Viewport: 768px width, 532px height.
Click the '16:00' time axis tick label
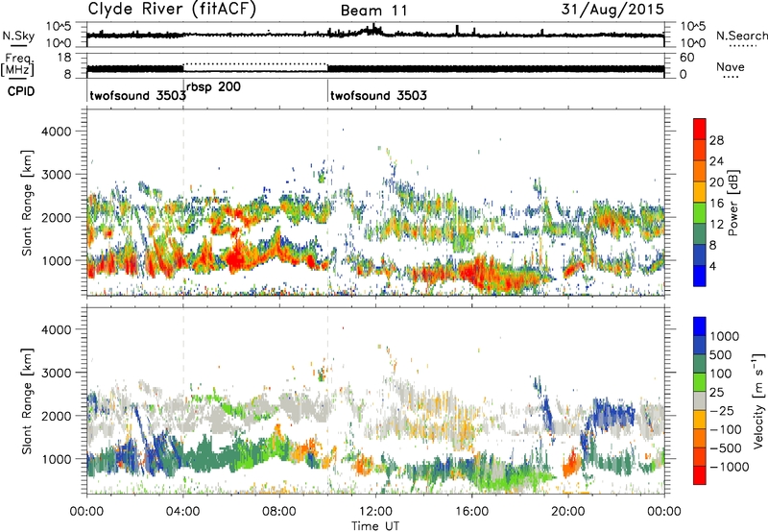(x=471, y=512)
